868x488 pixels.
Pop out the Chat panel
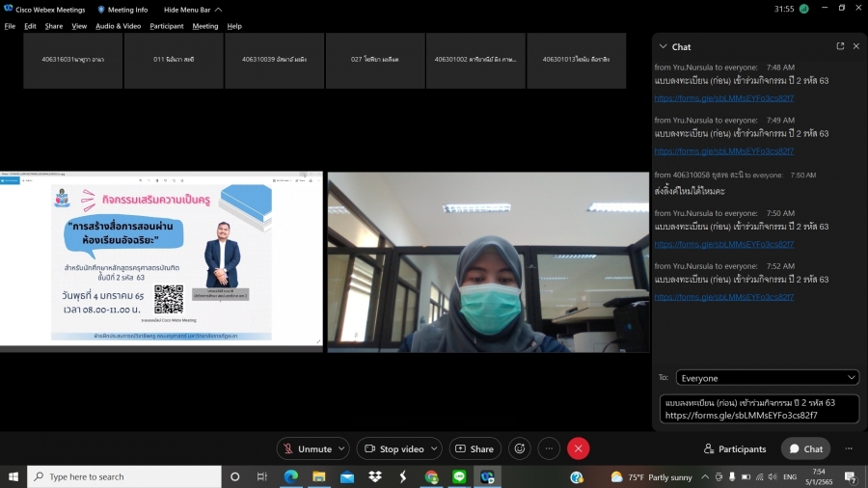840,46
